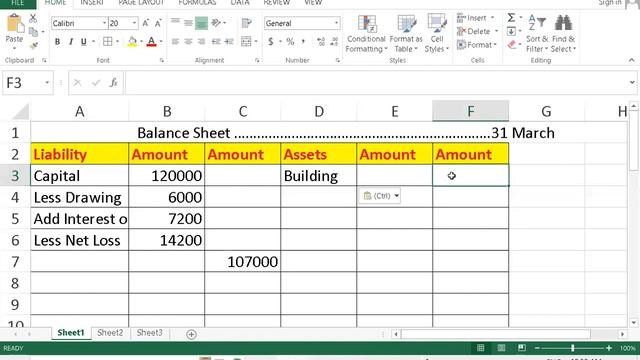Open Sort & Filter menu
640x360 pixels.
[x=537, y=33]
